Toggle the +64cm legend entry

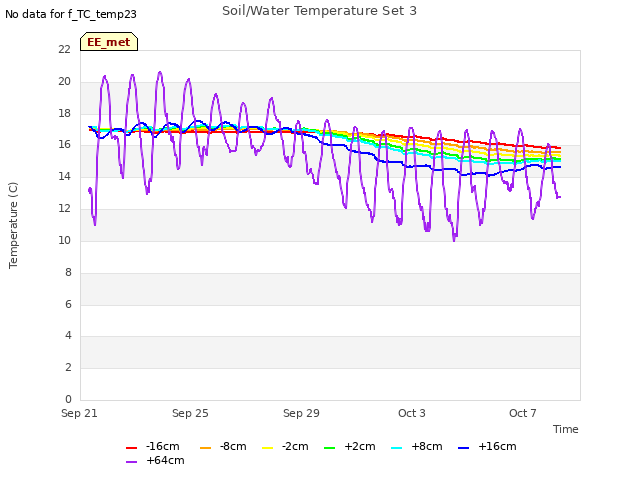[155, 460]
